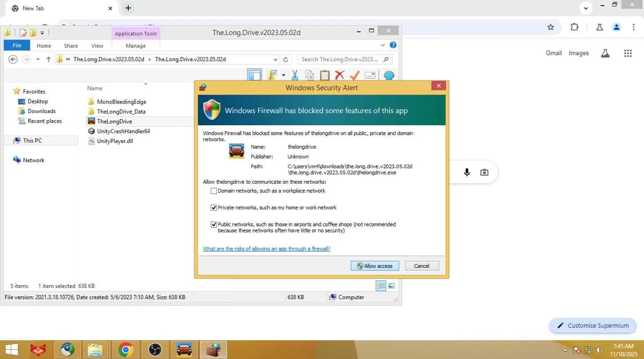The image size is (644, 359).
Task: Select the Application Tools contextual tab
Action: coord(136,34)
